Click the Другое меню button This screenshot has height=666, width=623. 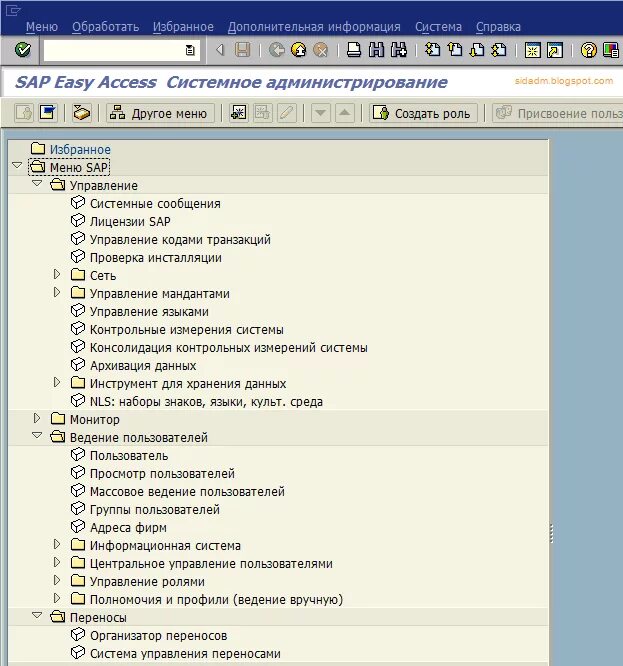pos(160,113)
